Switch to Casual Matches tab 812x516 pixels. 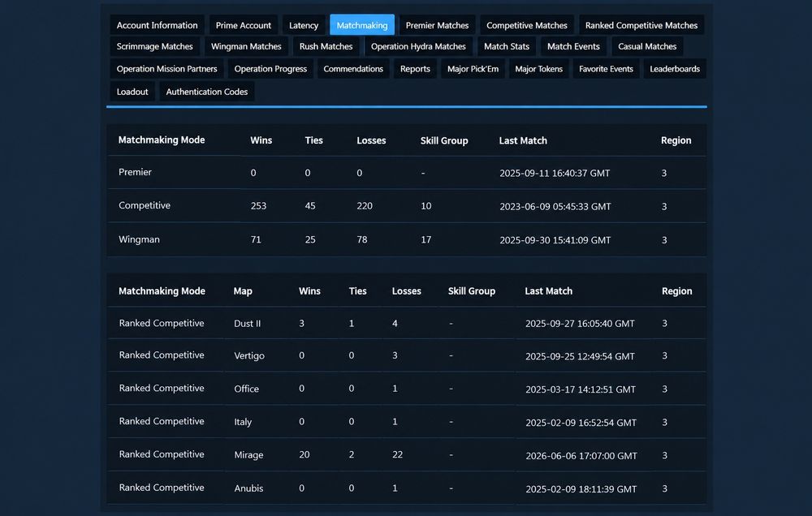point(647,46)
